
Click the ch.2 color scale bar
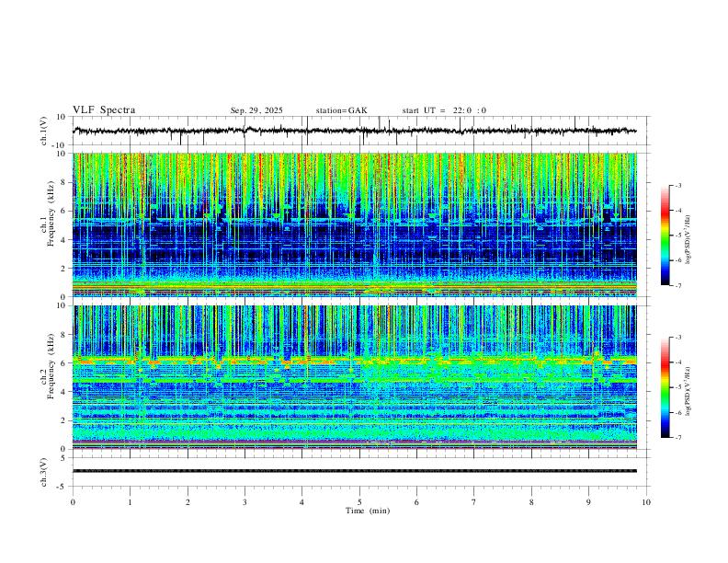point(665,387)
